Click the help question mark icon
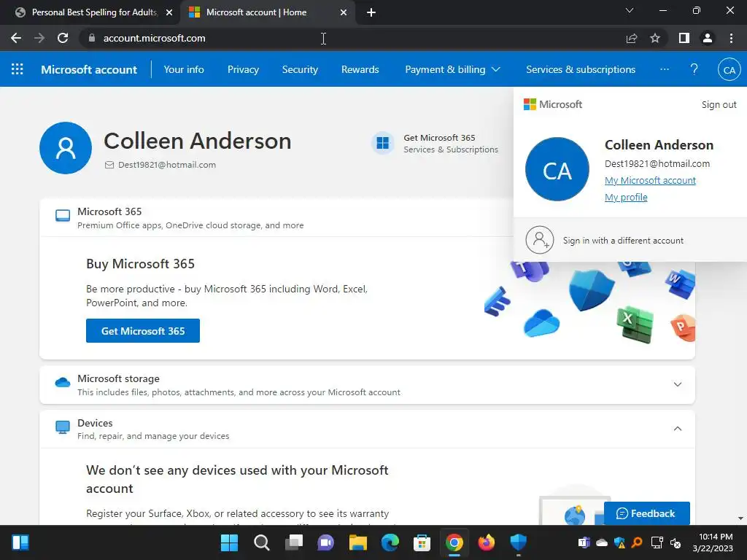 point(694,69)
